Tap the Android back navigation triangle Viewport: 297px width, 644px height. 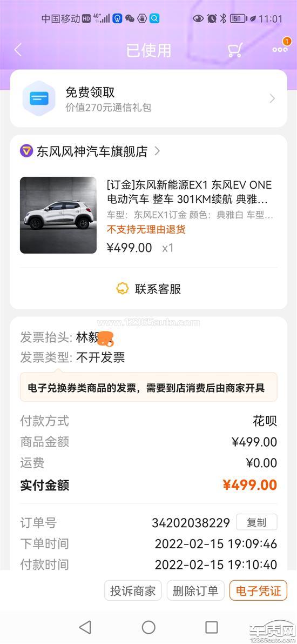coord(85,627)
